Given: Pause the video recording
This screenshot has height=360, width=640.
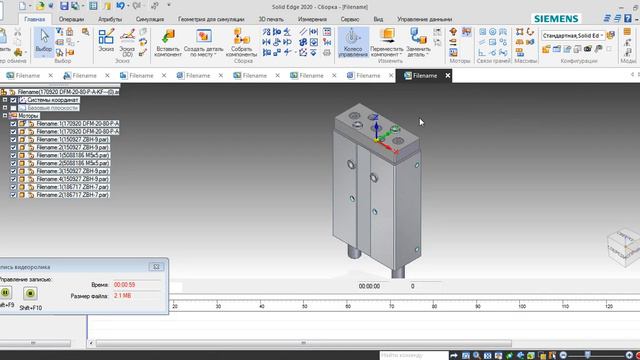Looking at the screenshot, I should [x=5, y=293].
